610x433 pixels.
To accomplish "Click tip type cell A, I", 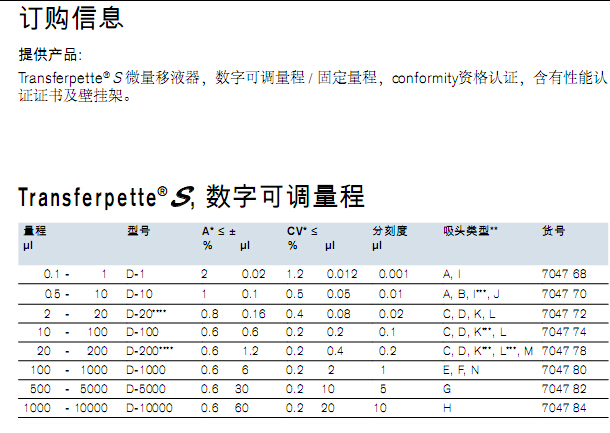I will [452, 274].
